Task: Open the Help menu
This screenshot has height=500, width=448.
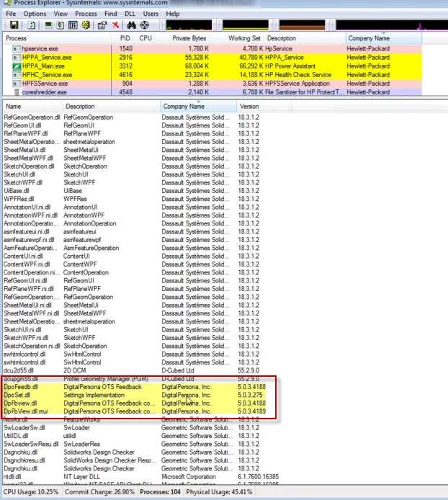Action: pyautogui.click(x=173, y=14)
